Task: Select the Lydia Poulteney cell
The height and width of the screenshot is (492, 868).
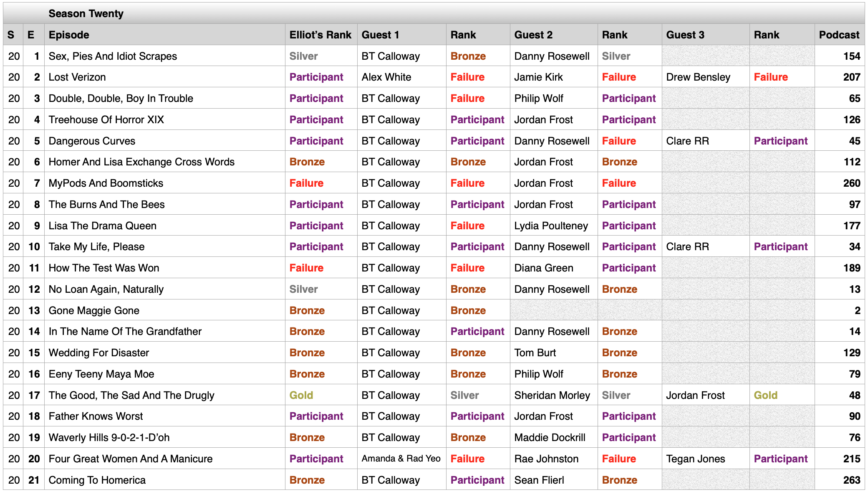Action: pyautogui.click(x=551, y=226)
